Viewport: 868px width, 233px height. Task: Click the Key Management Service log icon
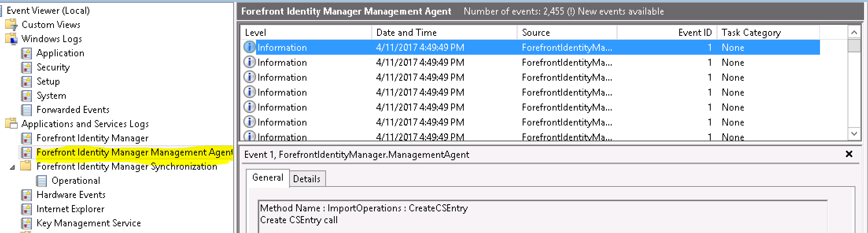[26, 223]
